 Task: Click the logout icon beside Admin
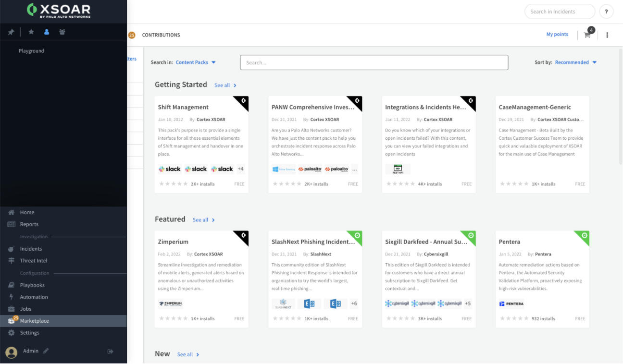[x=110, y=352]
